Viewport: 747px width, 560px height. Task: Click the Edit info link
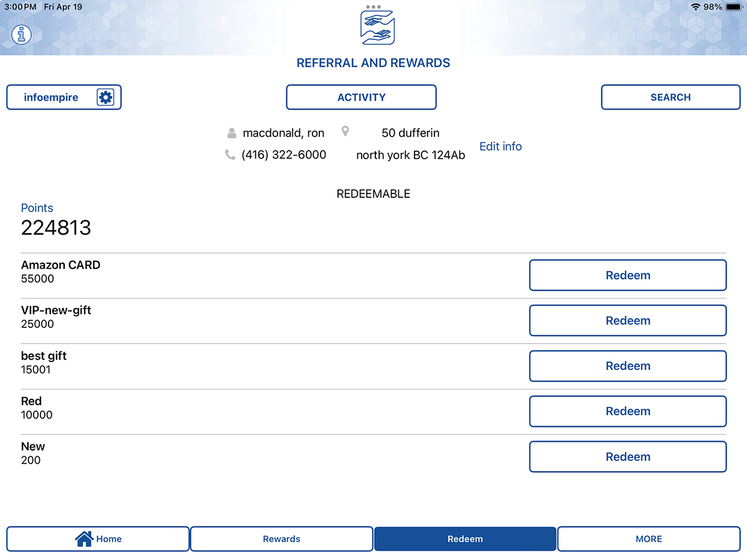point(500,146)
